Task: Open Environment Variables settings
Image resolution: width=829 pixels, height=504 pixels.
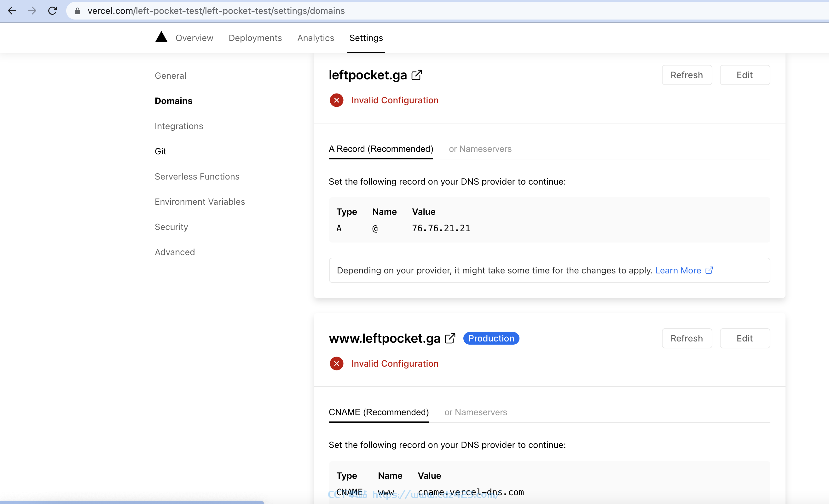Action: (200, 202)
